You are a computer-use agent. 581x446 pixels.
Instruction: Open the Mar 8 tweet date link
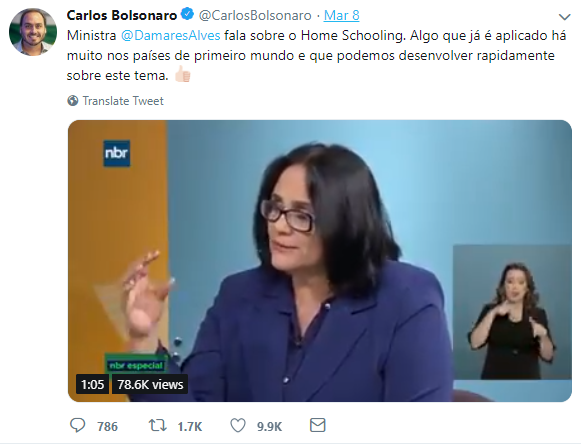pyautogui.click(x=341, y=15)
